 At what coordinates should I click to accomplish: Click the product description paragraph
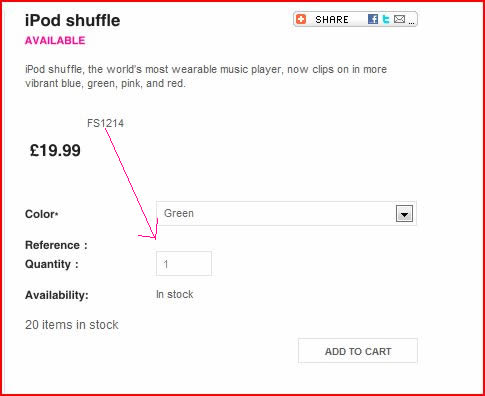[206, 76]
